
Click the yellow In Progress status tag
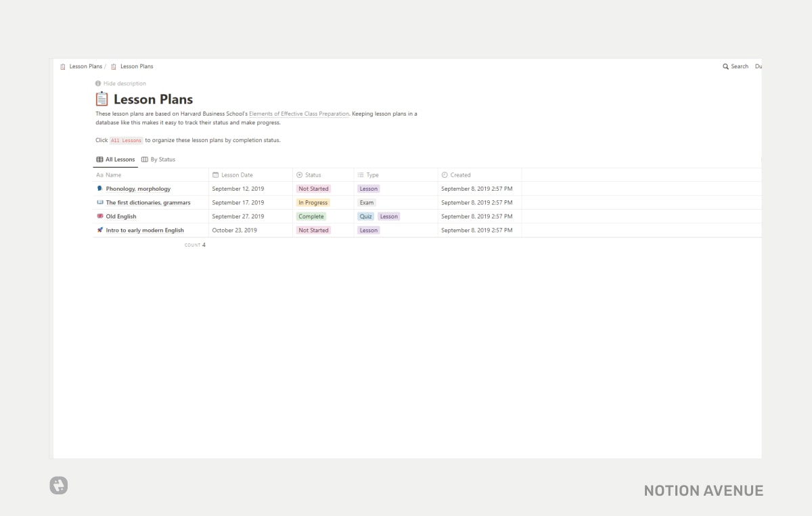313,202
